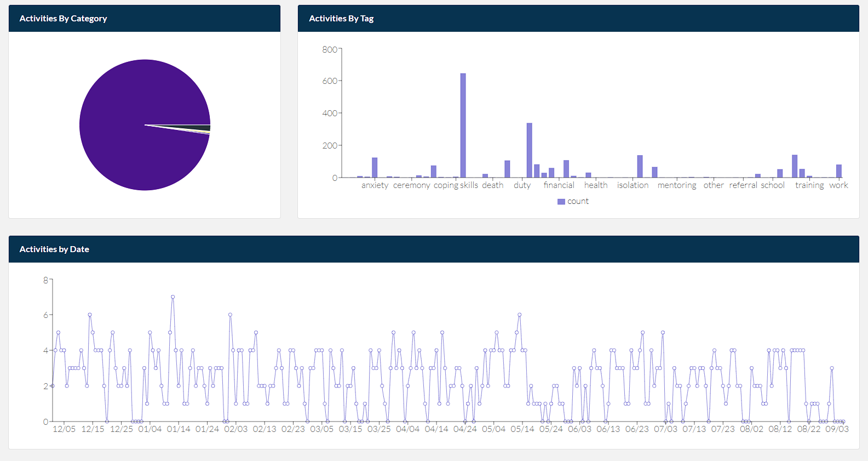Click the count legend text label

click(578, 202)
